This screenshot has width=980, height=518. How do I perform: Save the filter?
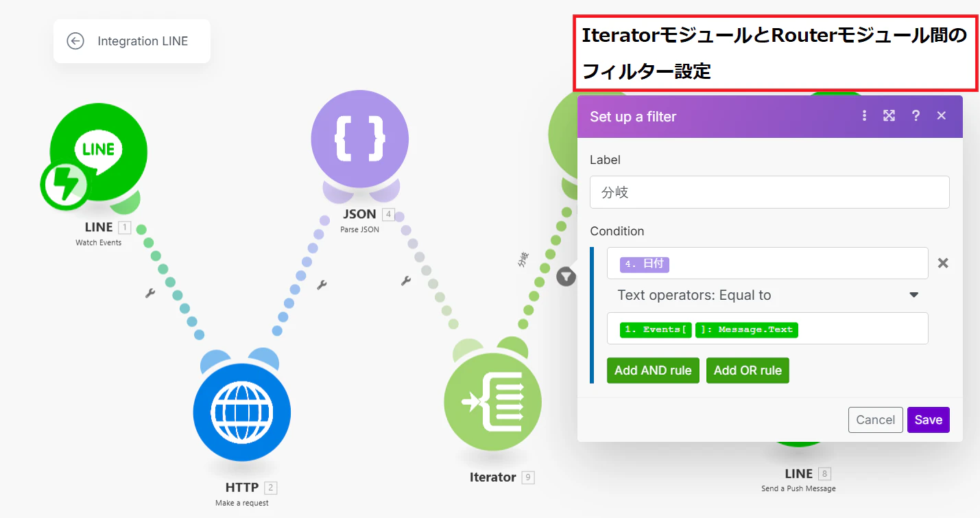[929, 420]
